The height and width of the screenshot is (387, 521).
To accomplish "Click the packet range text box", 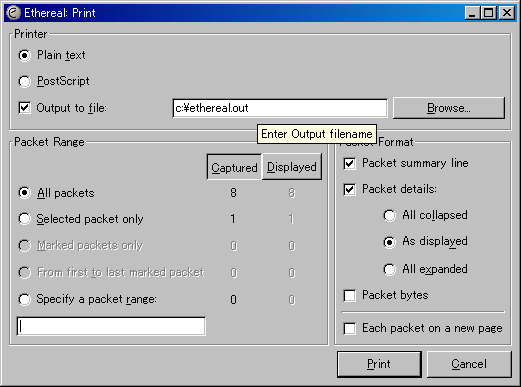I will pos(111,326).
